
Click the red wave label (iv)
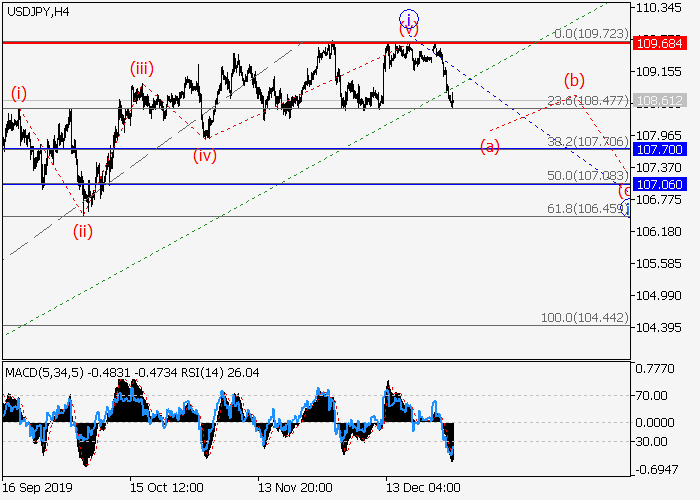click(x=205, y=154)
